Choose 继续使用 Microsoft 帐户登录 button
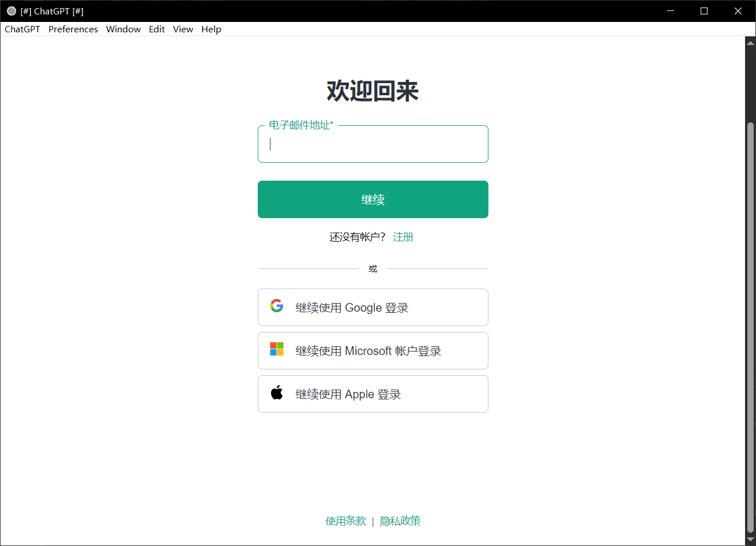Screen dimensions: 756x546 (373, 351)
